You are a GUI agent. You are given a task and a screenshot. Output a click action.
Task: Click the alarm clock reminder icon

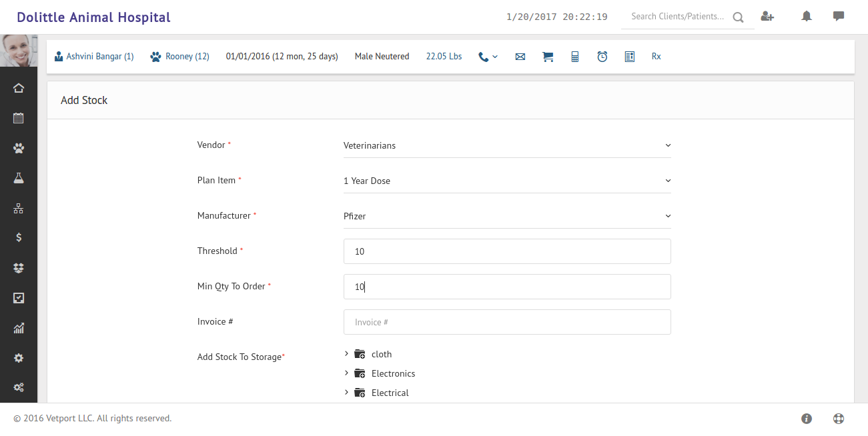click(x=602, y=57)
